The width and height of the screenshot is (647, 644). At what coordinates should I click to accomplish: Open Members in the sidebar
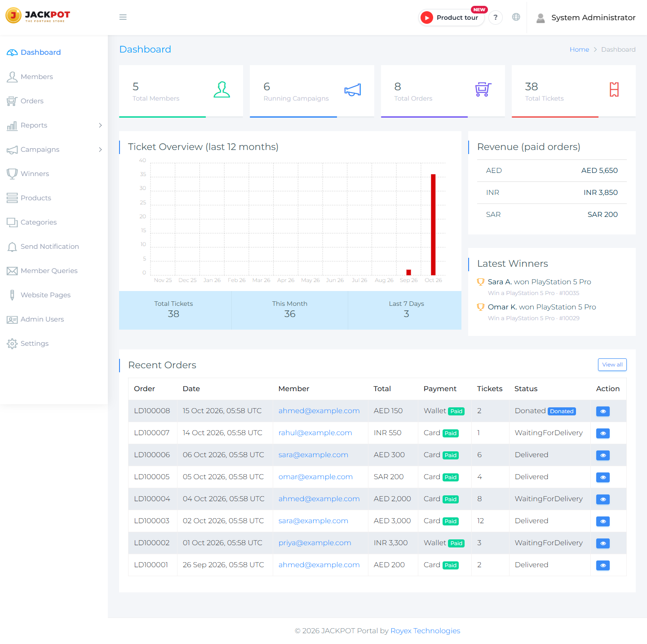[54, 77]
